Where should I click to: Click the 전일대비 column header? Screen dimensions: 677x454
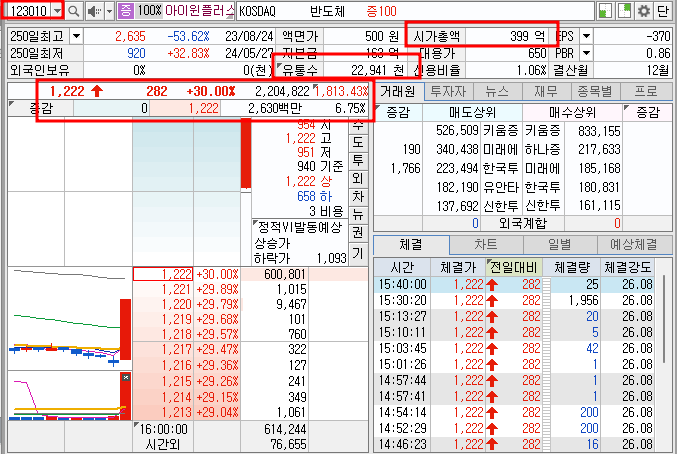point(513,268)
